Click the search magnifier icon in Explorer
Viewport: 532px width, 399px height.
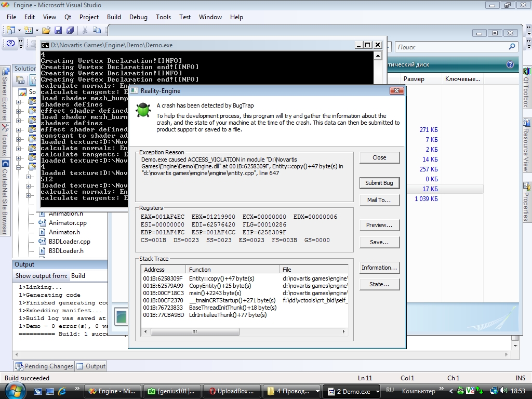(x=512, y=46)
